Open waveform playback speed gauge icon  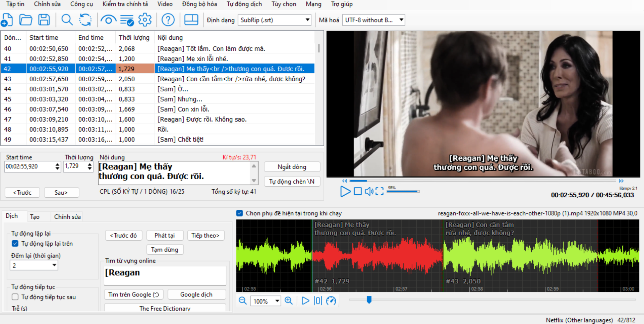point(331,300)
